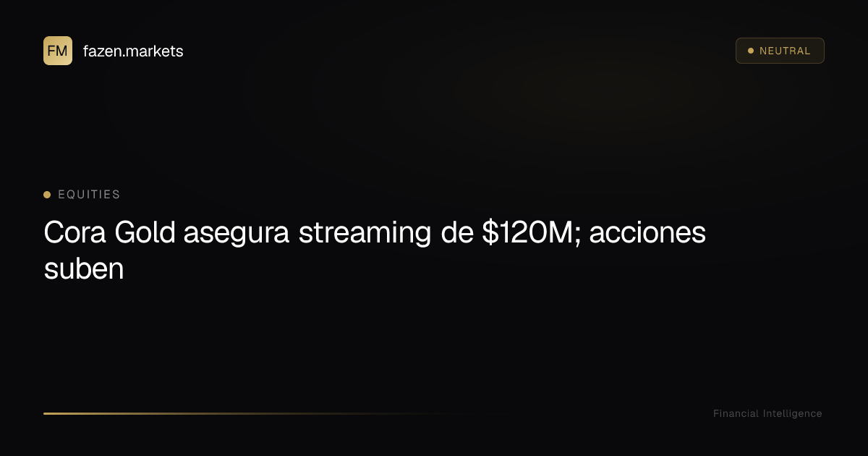
Task: Open the fazen.markets site name
Action: click(133, 51)
